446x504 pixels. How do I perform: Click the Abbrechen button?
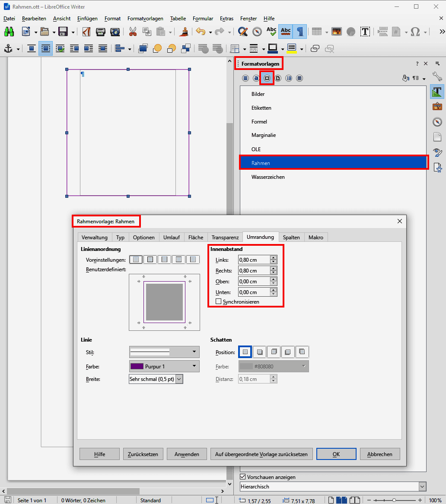[379, 454]
